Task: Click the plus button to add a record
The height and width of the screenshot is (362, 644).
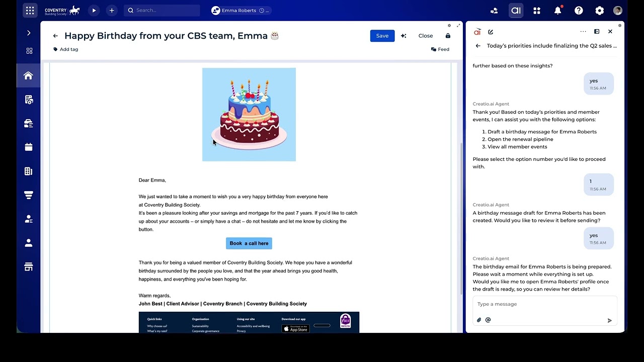Action: point(112,10)
